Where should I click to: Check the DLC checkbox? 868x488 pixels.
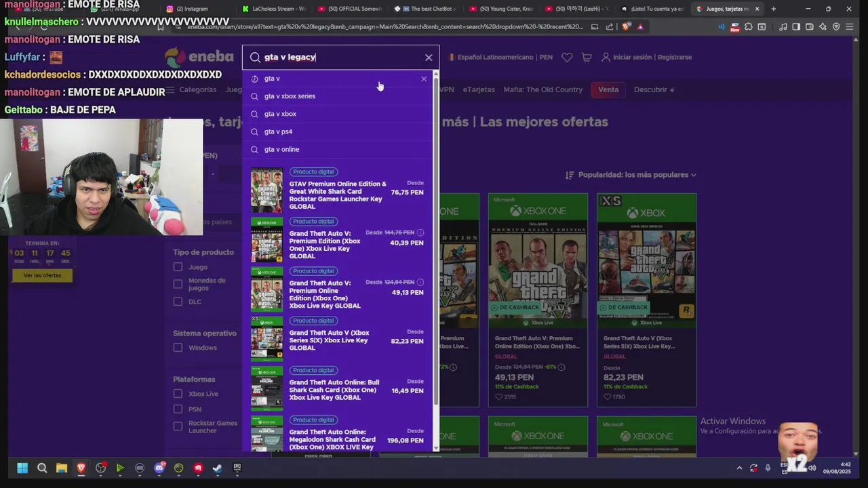[178, 302]
